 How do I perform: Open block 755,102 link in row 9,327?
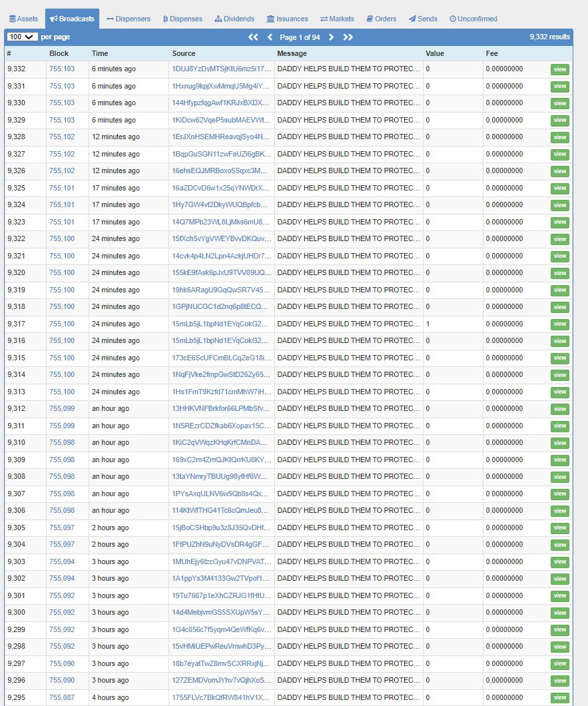(62, 154)
